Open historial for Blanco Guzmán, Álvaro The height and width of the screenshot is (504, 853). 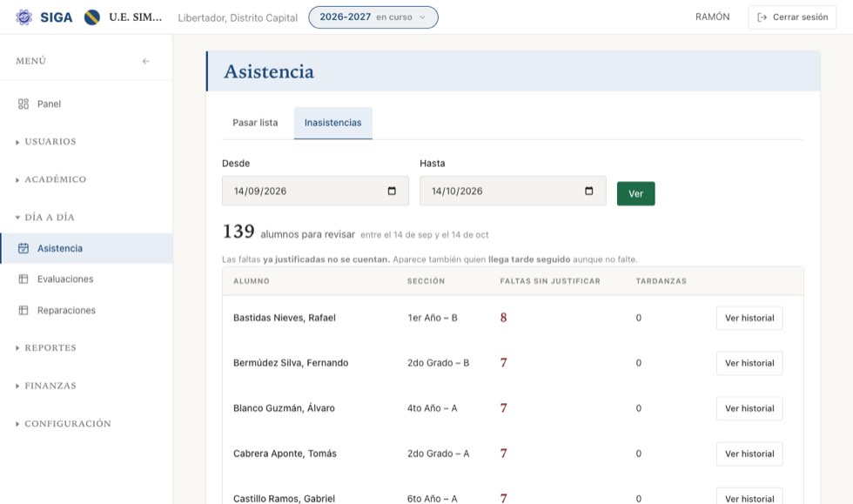click(749, 408)
